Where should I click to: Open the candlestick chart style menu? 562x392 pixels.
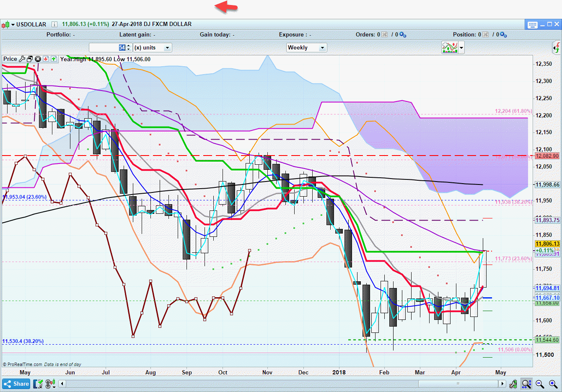point(8,24)
